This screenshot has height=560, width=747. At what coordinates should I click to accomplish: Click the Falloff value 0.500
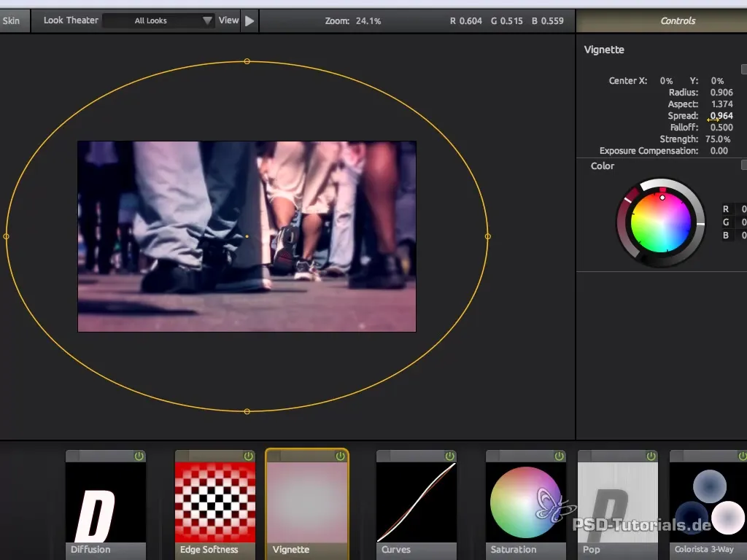[721, 127]
